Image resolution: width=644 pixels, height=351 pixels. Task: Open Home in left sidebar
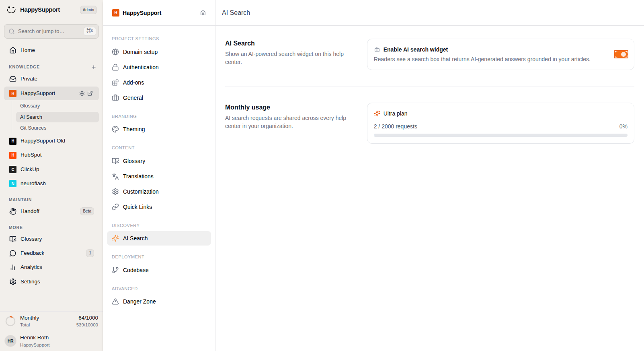click(51, 50)
